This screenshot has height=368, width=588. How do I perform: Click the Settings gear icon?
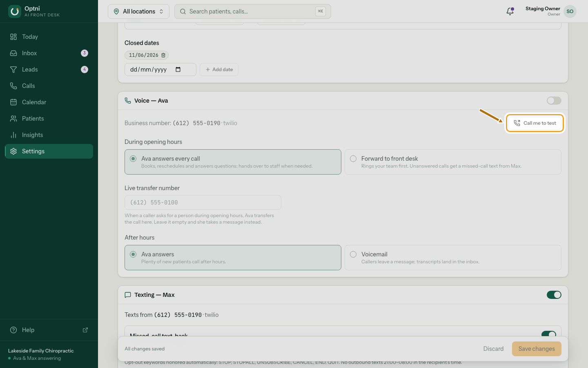point(13,151)
